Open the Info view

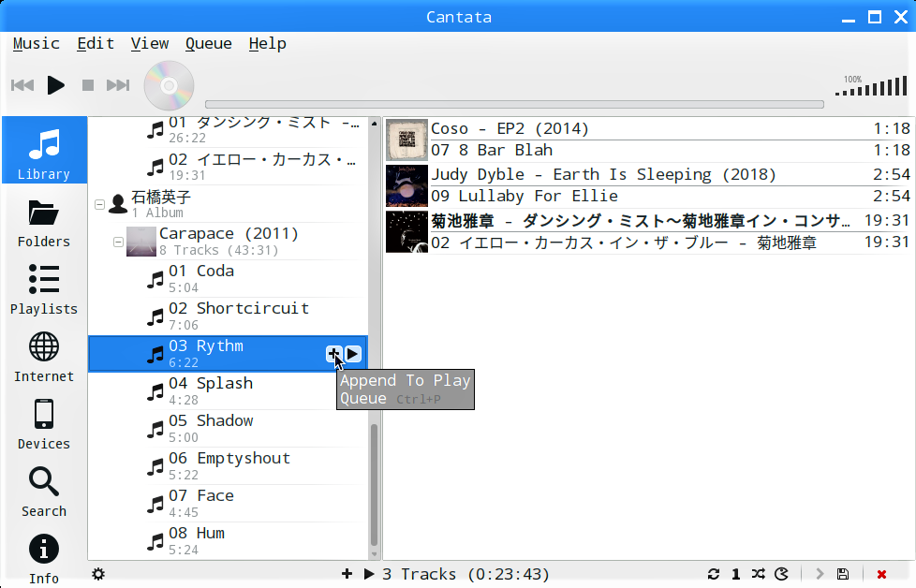coord(44,559)
